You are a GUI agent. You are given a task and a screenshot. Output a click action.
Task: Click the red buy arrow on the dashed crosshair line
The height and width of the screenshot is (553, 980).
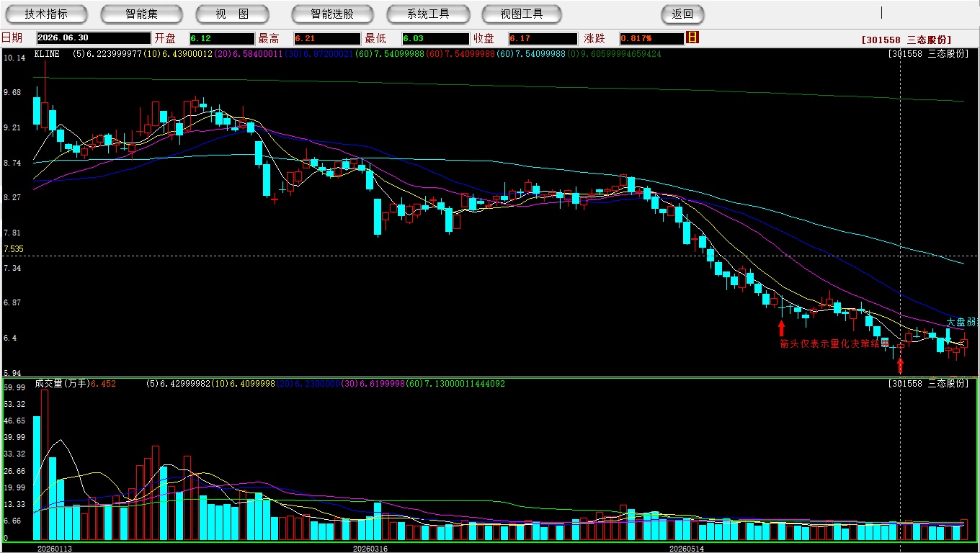click(900, 364)
